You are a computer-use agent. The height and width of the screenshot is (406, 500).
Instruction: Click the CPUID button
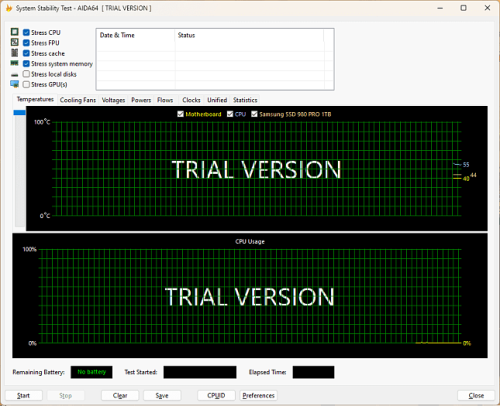(x=216, y=395)
